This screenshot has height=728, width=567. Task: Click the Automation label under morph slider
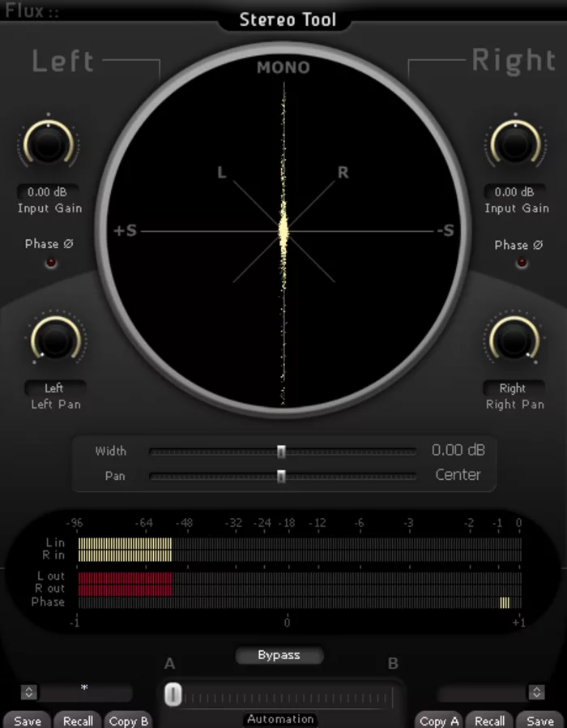pyautogui.click(x=280, y=719)
